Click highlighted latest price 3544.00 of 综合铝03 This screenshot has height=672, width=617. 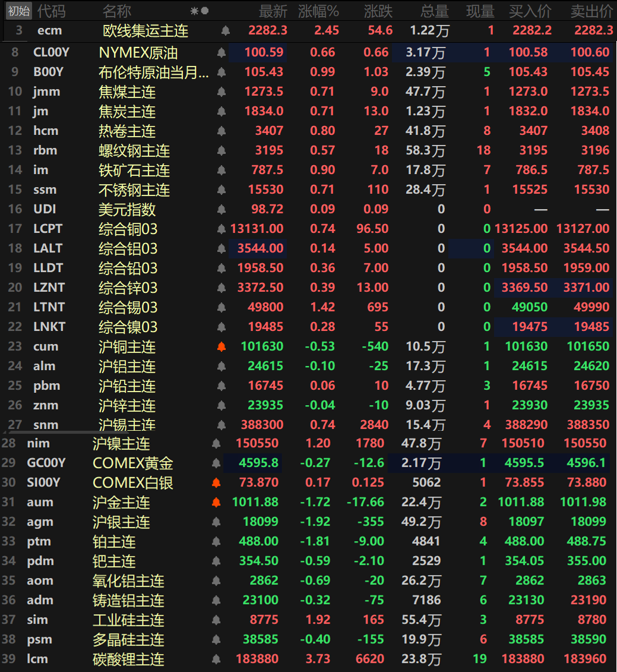pyautogui.click(x=260, y=249)
